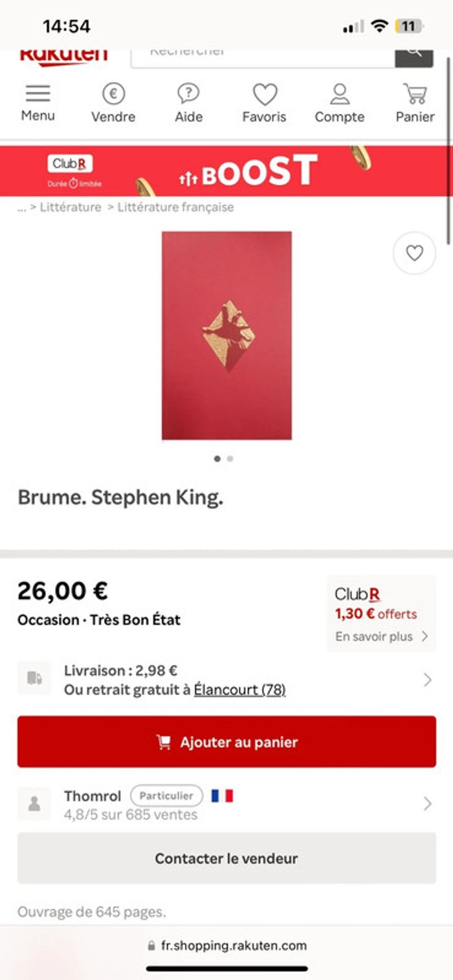The image size is (453, 980).
Task: Open Club R 'En savoir plus' chevron
Action: pos(425,636)
